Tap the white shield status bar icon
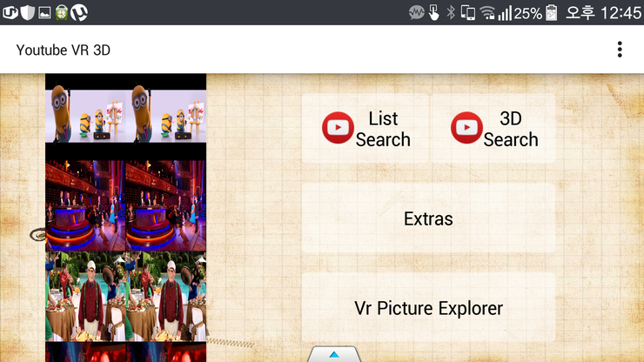Image resolution: width=644 pixels, height=362 pixels. tap(26, 12)
